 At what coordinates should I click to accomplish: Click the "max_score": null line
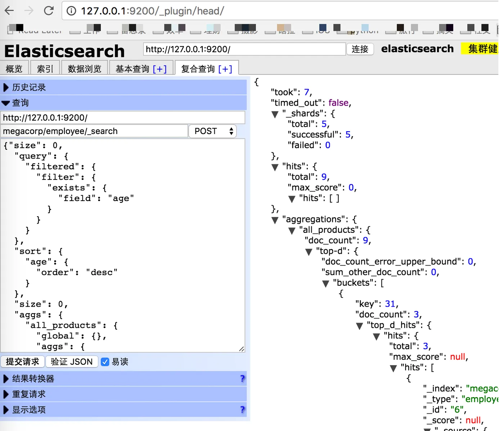(x=428, y=357)
